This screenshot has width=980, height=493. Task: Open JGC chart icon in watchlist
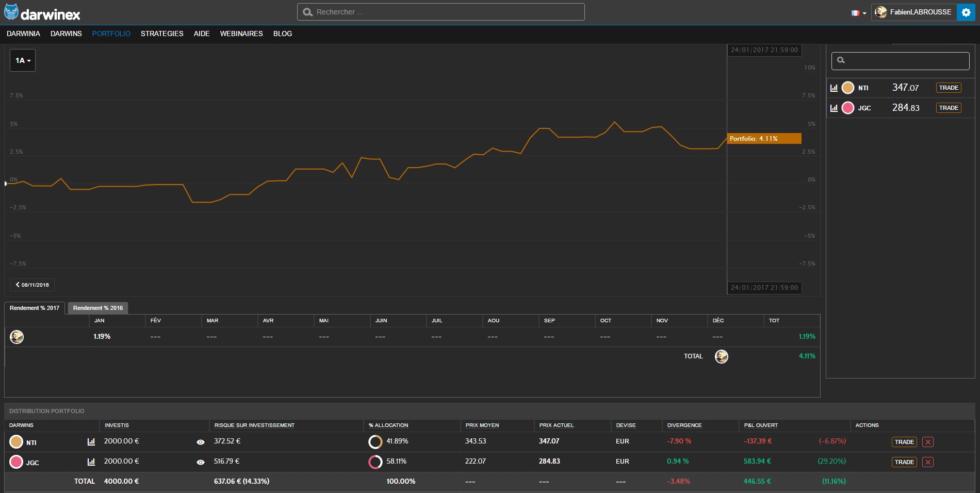(x=834, y=108)
